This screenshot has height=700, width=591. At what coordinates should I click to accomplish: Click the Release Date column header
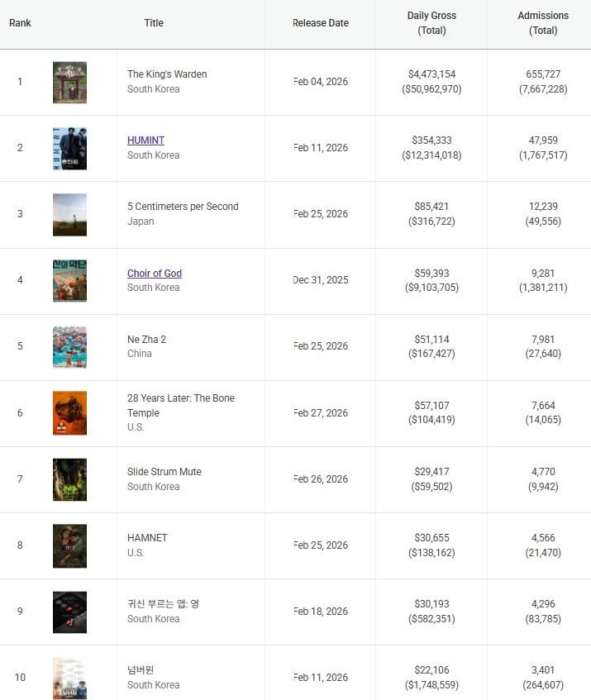(321, 23)
